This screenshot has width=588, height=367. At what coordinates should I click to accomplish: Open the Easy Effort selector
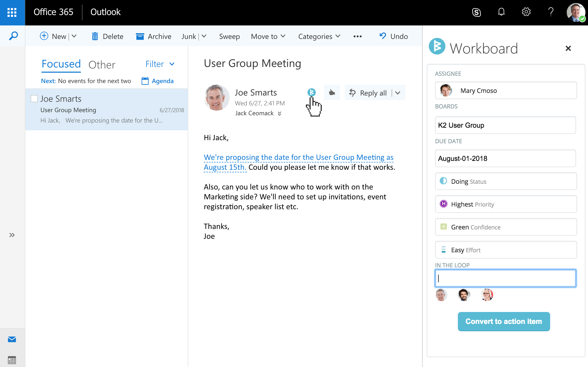click(x=506, y=250)
